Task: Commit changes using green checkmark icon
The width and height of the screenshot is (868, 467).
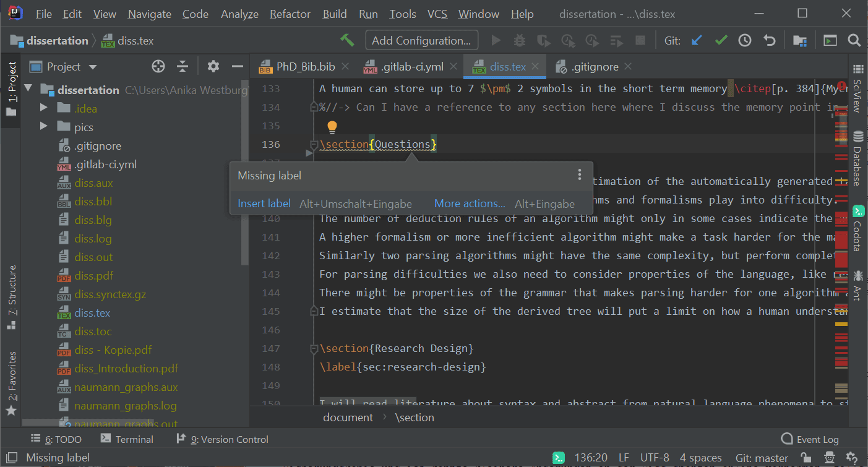Action: [720, 40]
